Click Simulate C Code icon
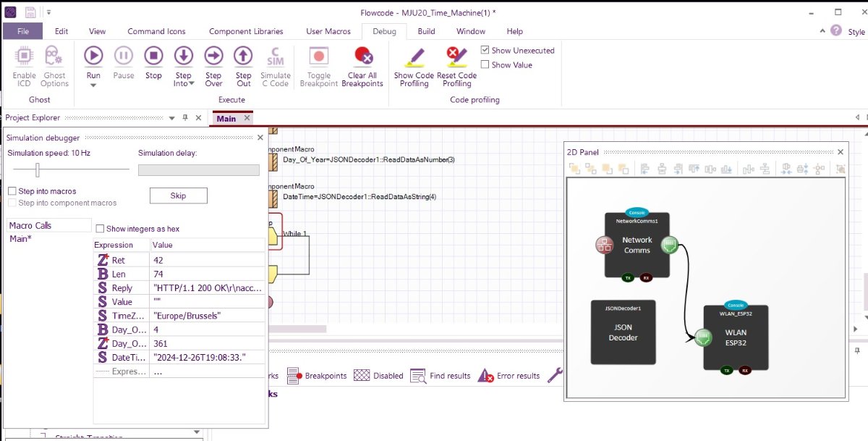 click(275, 56)
